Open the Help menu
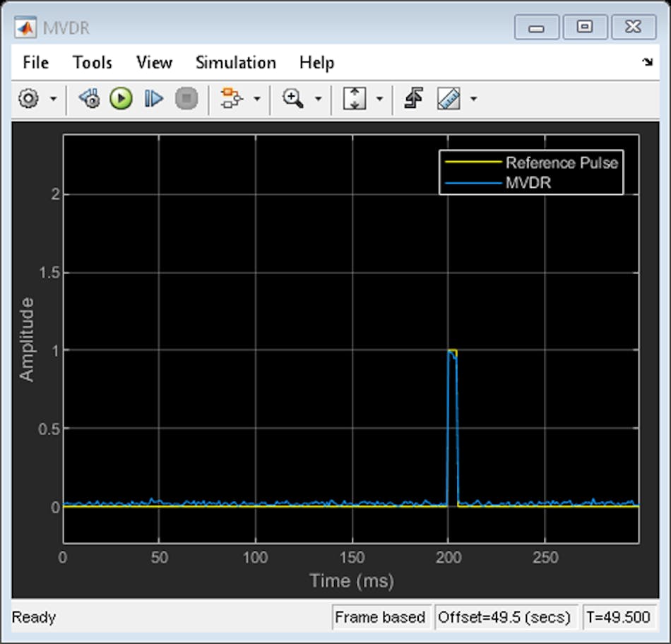 pos(316,62)
